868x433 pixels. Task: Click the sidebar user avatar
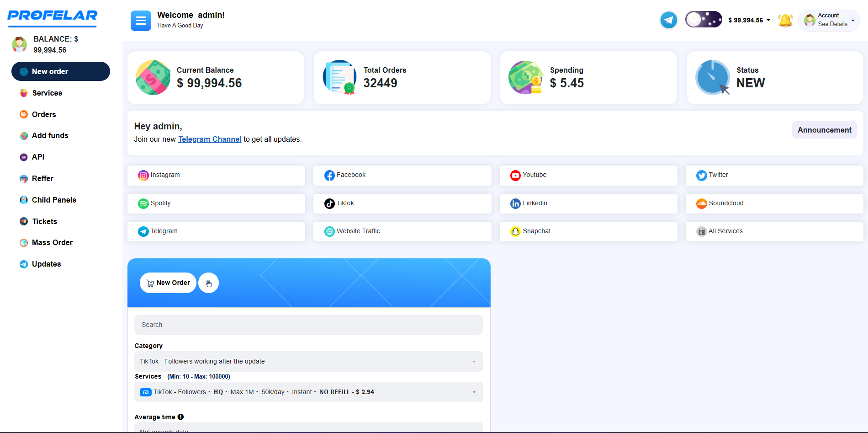pos(19,44)
